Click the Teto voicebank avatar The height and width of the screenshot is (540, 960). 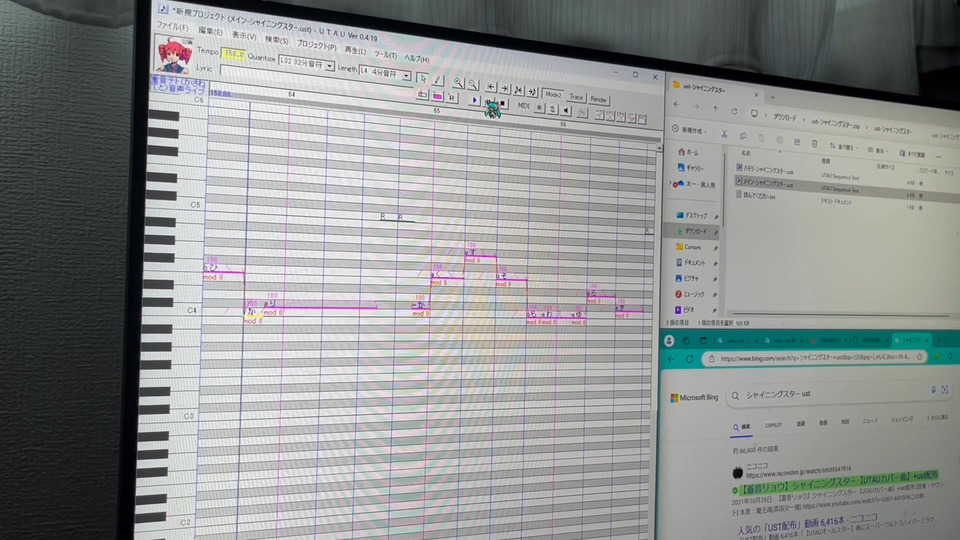click(173, 55)
